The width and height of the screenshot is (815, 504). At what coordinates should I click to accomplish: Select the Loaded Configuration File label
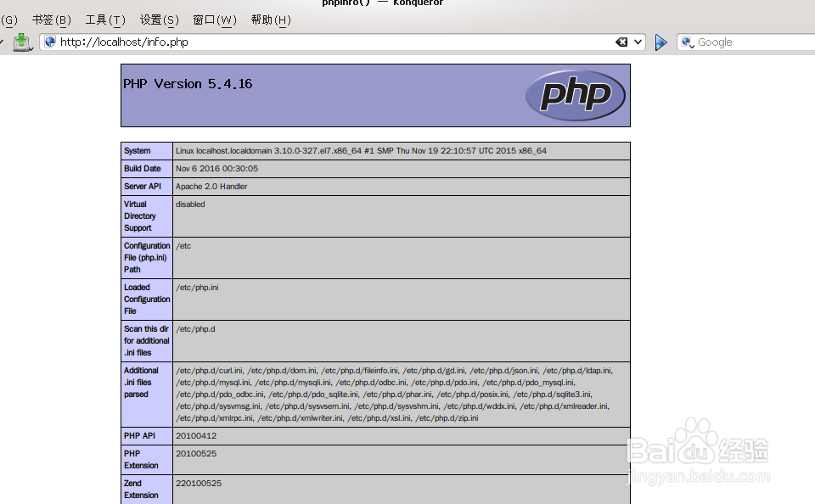(x=147, y=300)
